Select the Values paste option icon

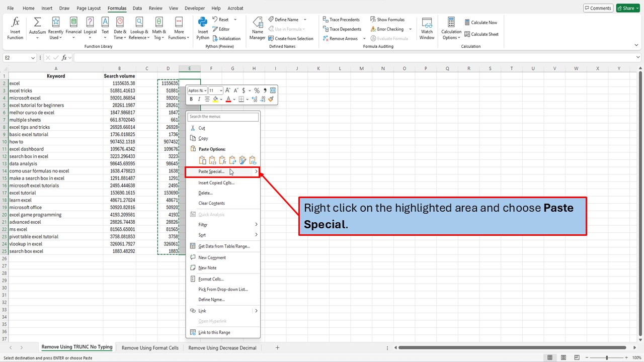(212, 160)
